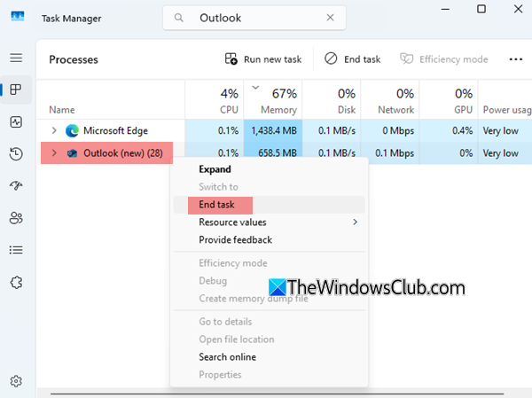
Task: Select the Processes page icon in sidebar
Action: click(16, 90)
